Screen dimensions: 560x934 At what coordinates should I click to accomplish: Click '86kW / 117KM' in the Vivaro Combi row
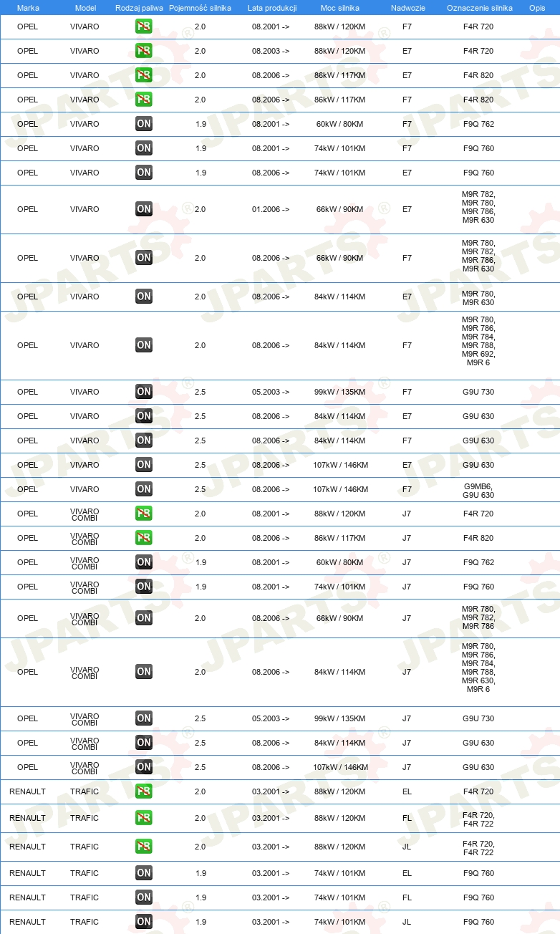tap(340, 538)
